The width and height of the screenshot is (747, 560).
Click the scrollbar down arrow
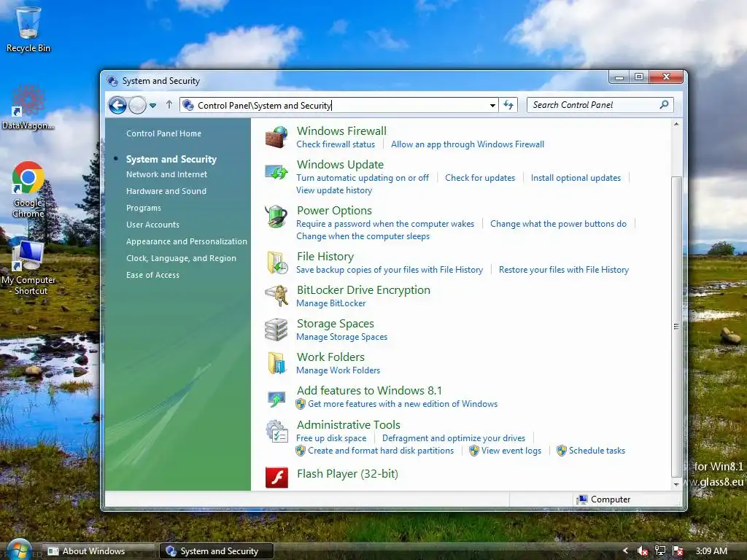point(676,484)
